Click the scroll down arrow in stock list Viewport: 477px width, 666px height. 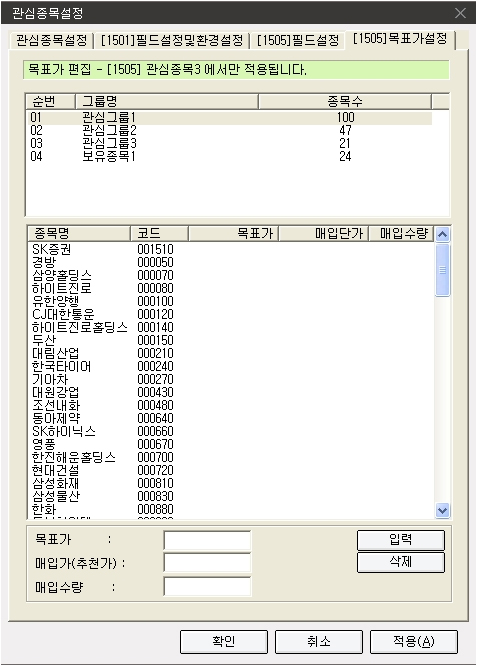click(443, 510)
